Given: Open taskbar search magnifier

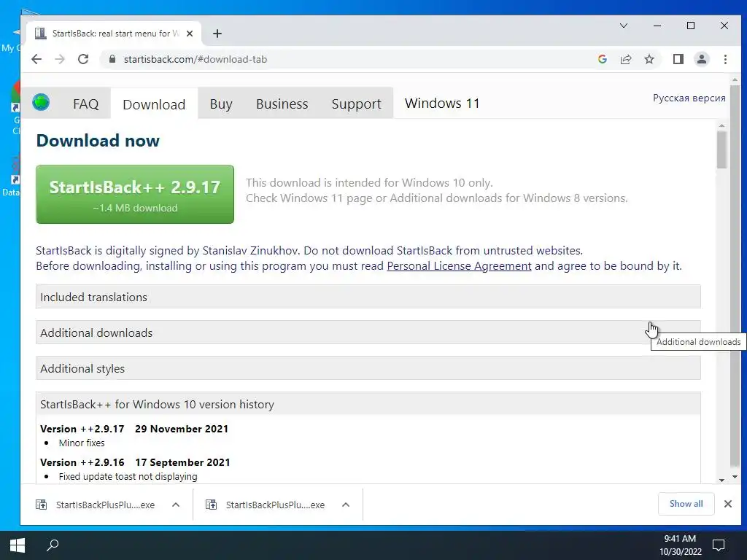Looking at the screenshot, I should click(x=53, y=545).
